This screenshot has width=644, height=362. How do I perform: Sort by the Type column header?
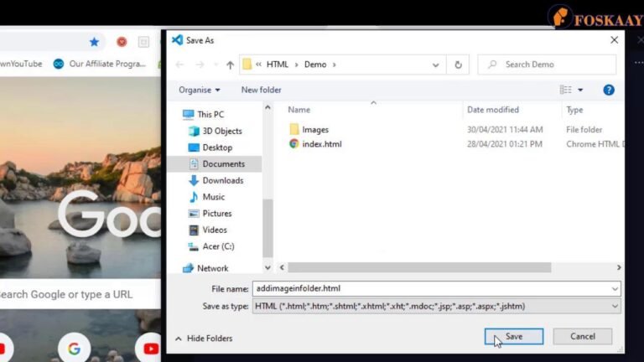tap(574, 110)
